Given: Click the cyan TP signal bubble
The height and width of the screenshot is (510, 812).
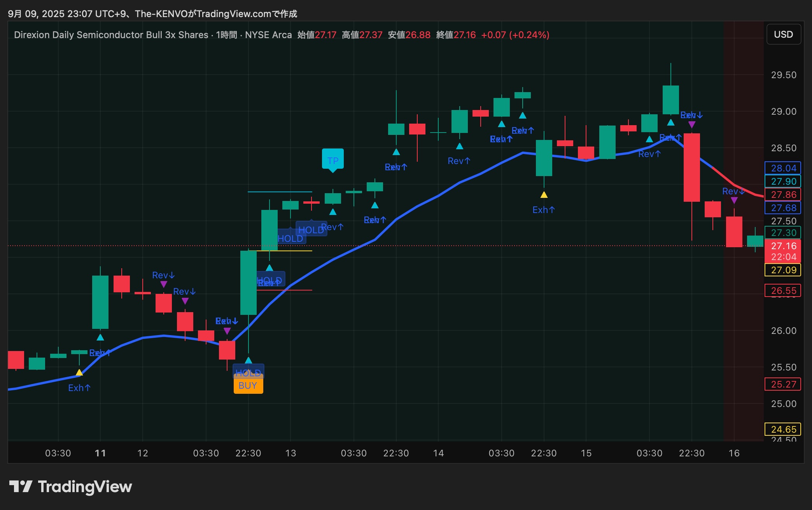Looking at the screenshot, I should coord(332,160).
